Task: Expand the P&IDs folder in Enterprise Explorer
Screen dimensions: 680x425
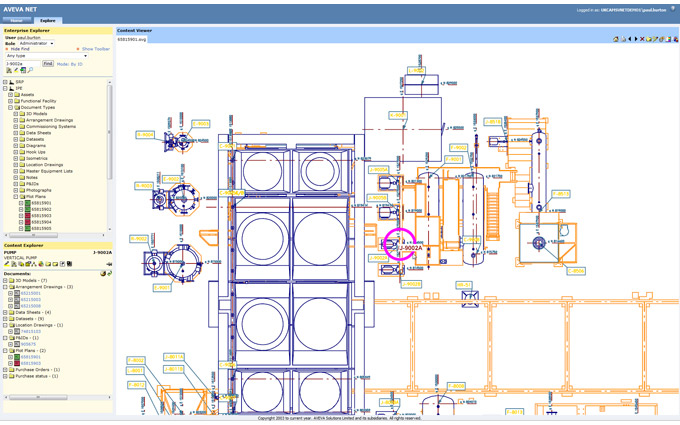Action: coord(16,184)
